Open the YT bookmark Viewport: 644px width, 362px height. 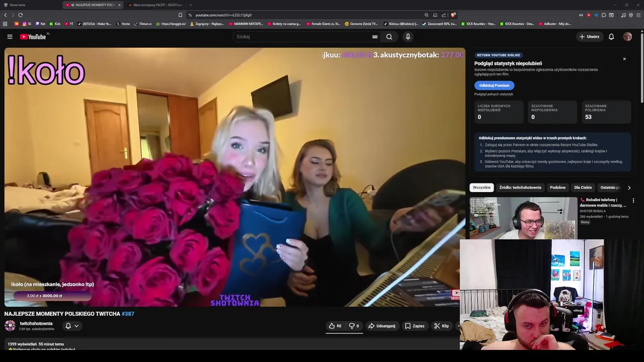click(x=69, y=24)
